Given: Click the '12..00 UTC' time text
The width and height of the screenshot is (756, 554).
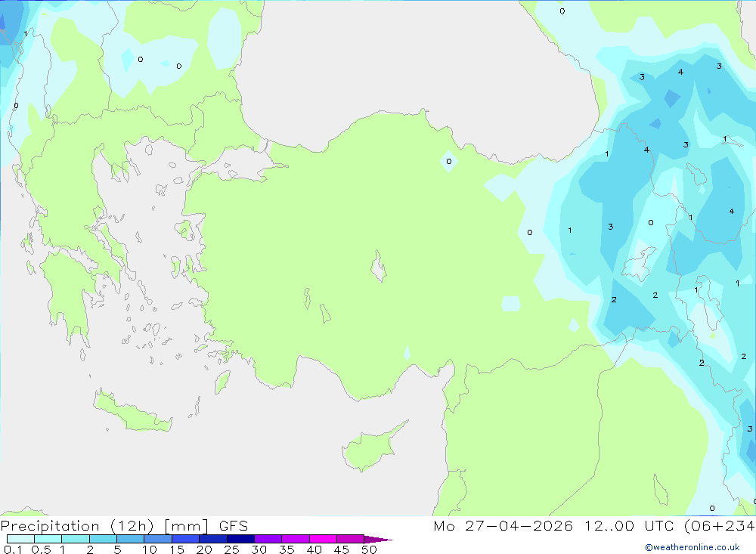Looking at the screenshot, I should 629,526.
